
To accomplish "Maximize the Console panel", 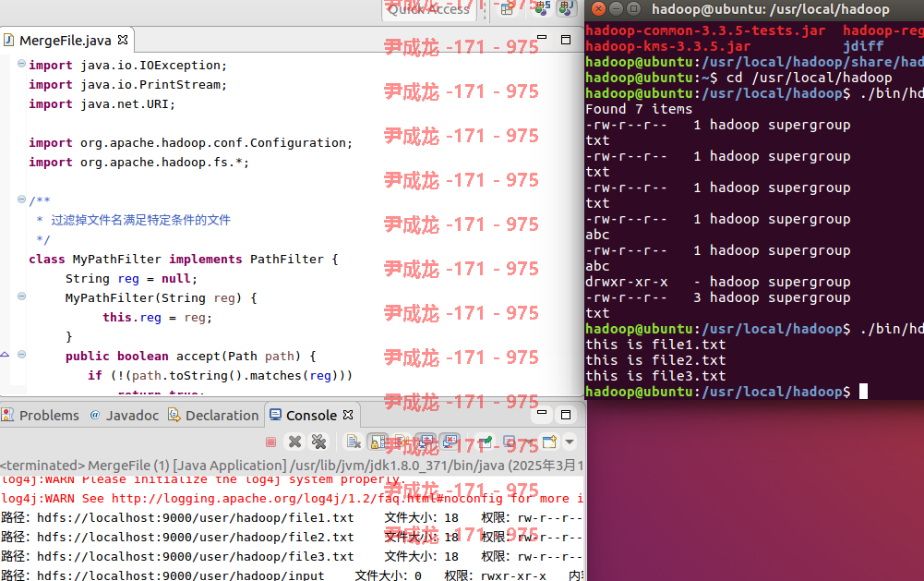I will point(566,415).
